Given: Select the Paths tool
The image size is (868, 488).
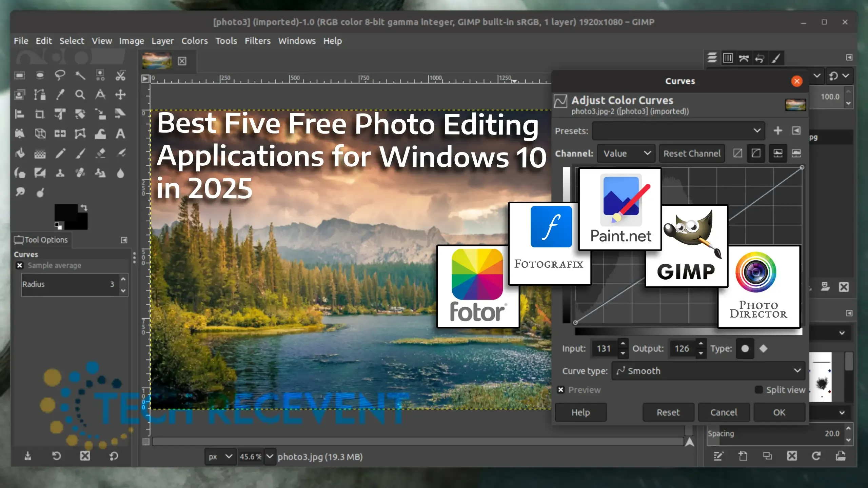Looking at the screenshot, I should [x=40, y=95].
